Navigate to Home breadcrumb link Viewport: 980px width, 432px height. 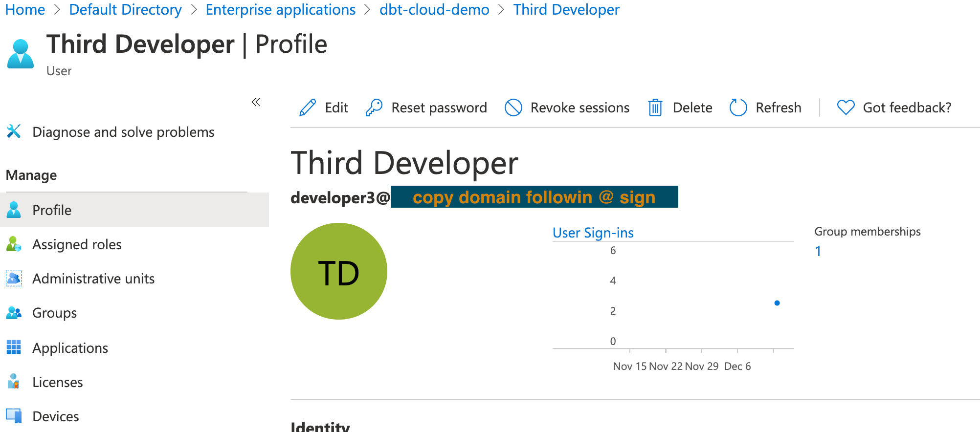(25, 10)
